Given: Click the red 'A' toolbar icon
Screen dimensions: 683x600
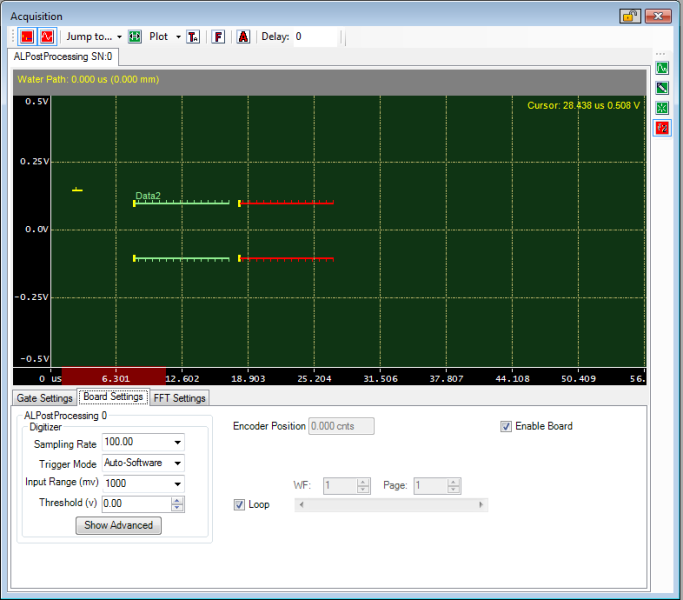Looking at the screenshot, I should [243, 37].
